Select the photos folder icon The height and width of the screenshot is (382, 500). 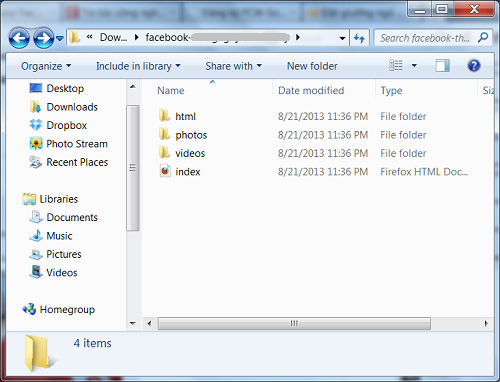coord(165,134)
